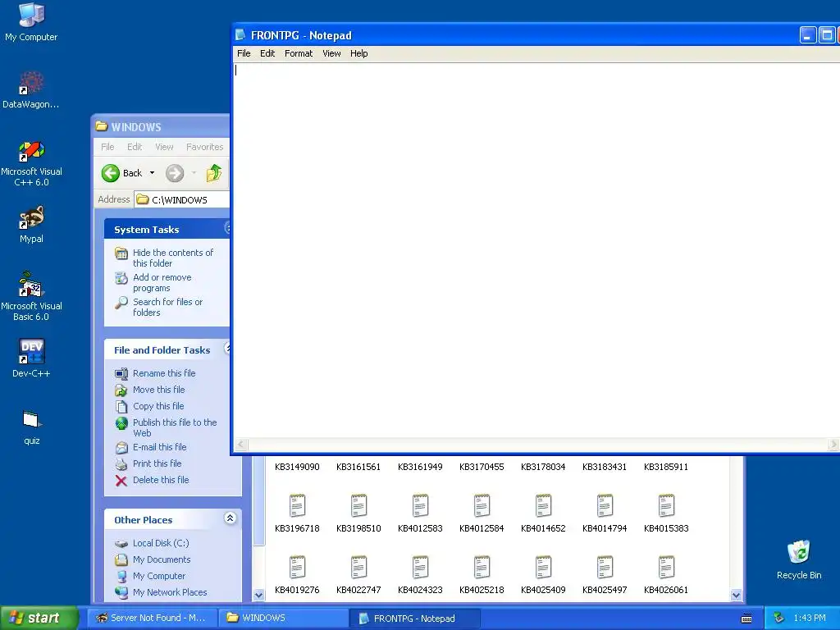Image resolution: width=840 pixels, height=630 pixels.
Task: Open the Notepad File menu
Action: 244,53
